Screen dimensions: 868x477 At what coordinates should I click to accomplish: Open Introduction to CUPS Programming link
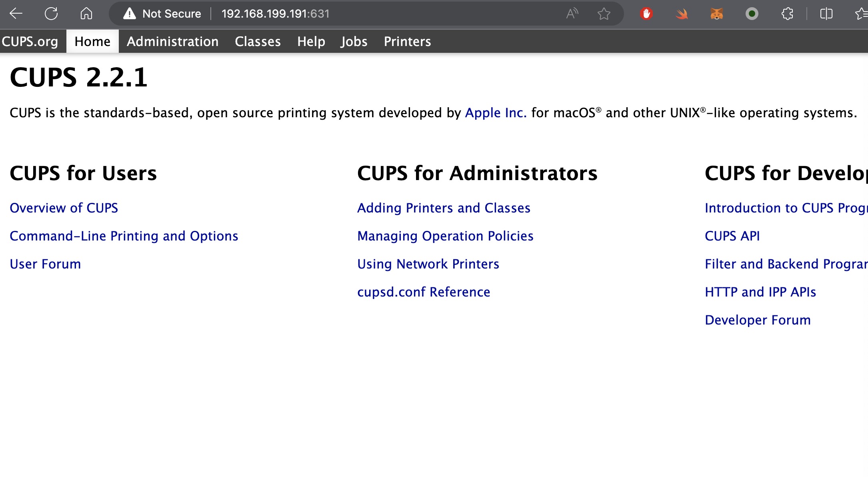click(786, 208)
